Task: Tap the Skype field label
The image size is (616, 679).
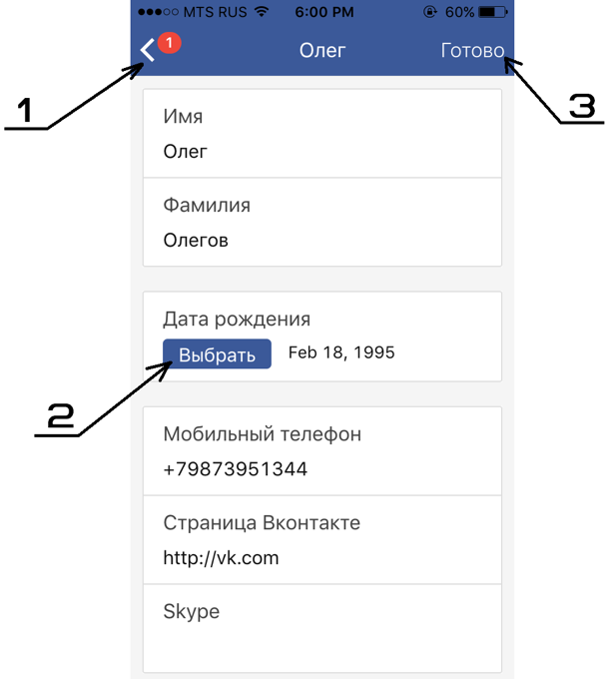Action: [x=192, y=612]
